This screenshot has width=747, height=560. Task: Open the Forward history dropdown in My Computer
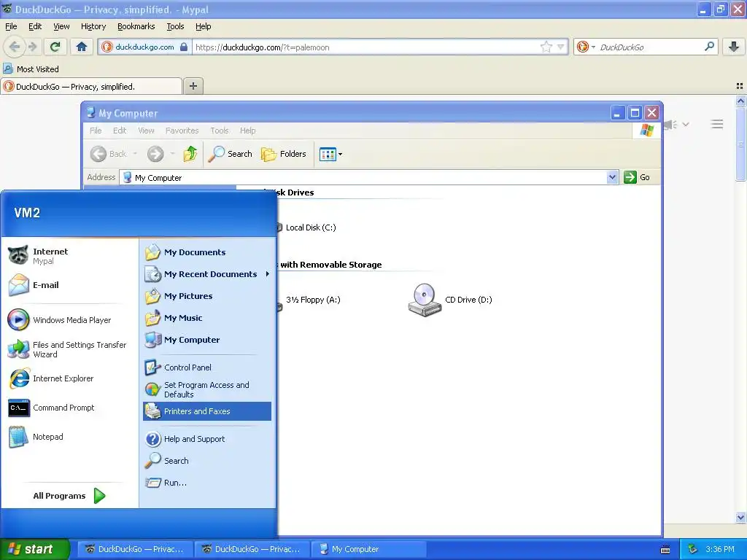pyautogui.click(x=172, y=154)
